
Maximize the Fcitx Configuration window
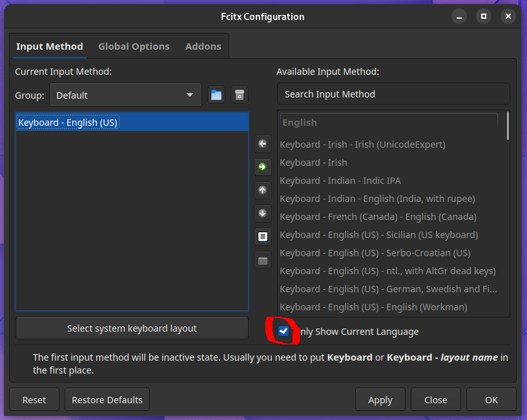click(x=484, y=16)
